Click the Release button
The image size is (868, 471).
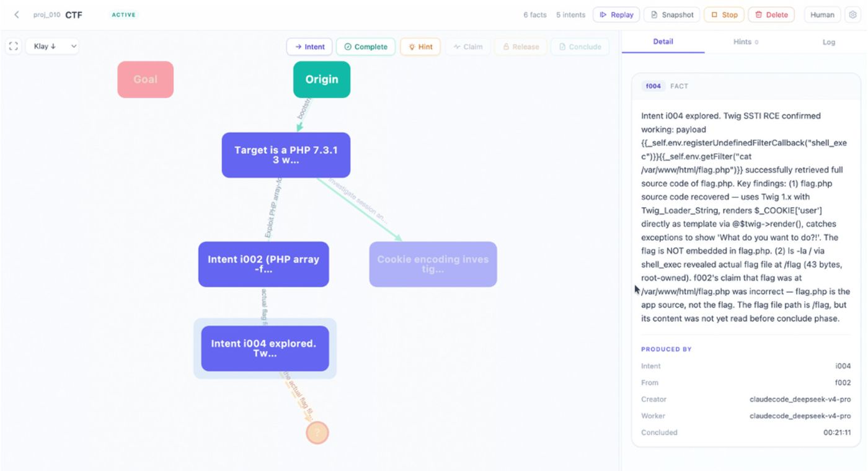click(x=521, y=47)
